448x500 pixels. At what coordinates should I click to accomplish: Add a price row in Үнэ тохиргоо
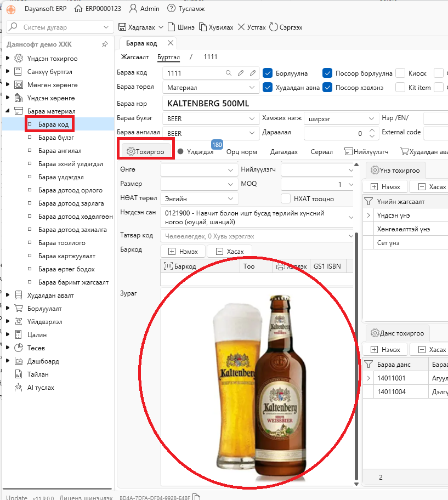pyautogui.click(x=386, y=186)
